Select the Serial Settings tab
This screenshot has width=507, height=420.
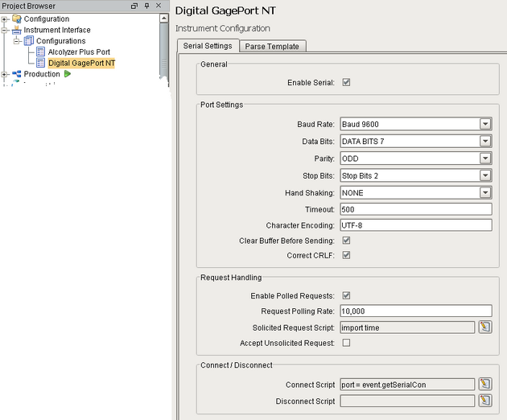pyautogui.click(x=207, y=46)
